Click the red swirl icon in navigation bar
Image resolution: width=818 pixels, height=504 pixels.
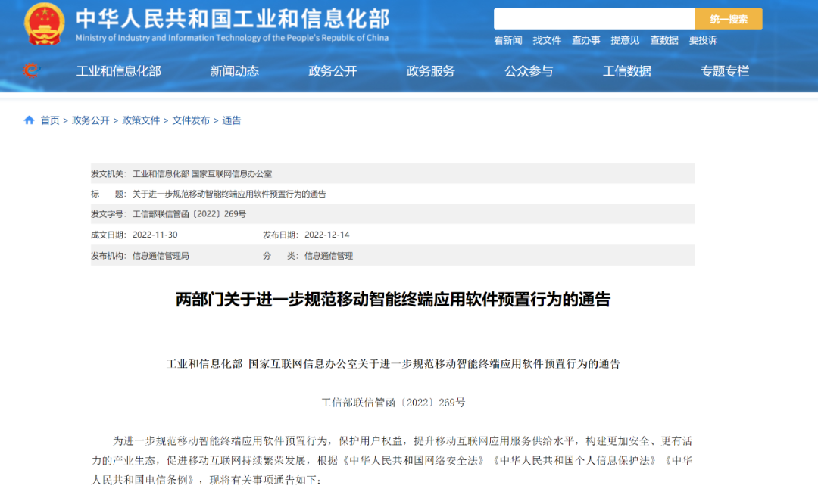click(x=31, y=70)
